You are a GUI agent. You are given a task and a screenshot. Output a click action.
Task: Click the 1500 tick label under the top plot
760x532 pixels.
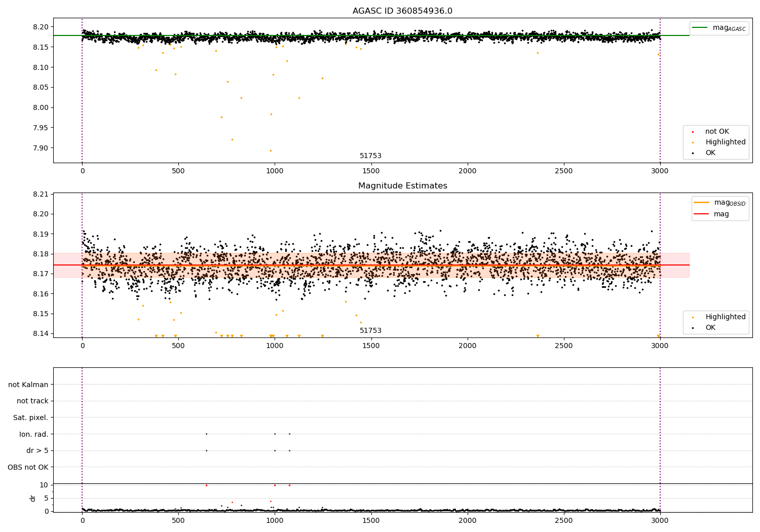click(371, 171)
